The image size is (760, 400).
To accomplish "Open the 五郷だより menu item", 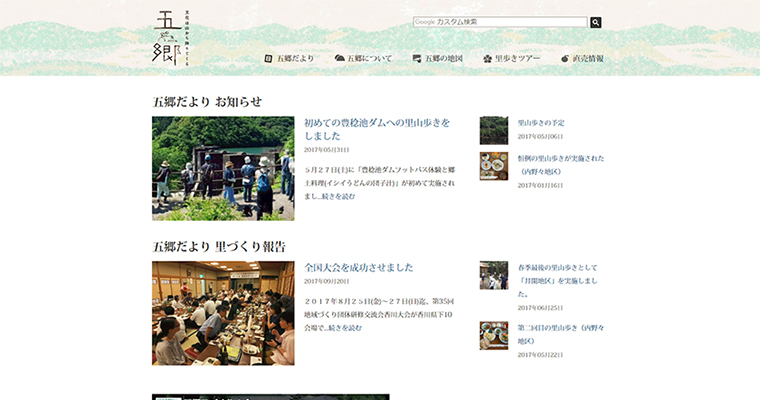I will pos(295,58).
